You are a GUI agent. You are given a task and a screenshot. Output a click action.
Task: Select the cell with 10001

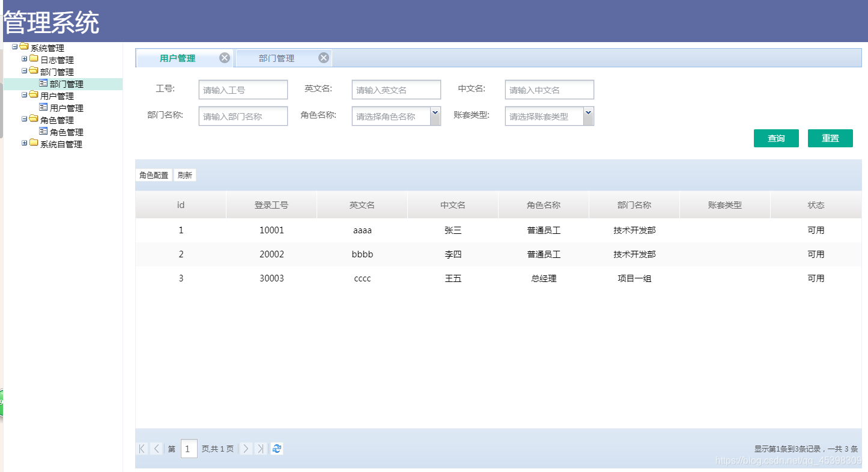pos(272,230)
